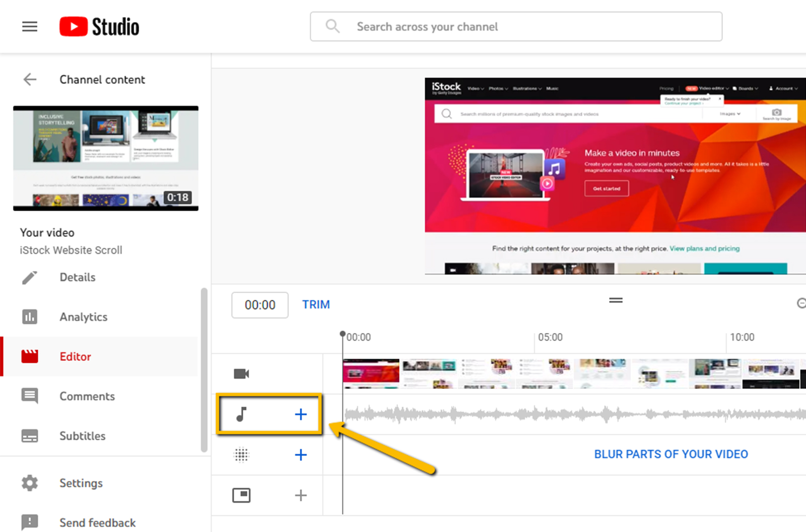
Task: Click the blur track dotted icon
Action: pos(242,455)
